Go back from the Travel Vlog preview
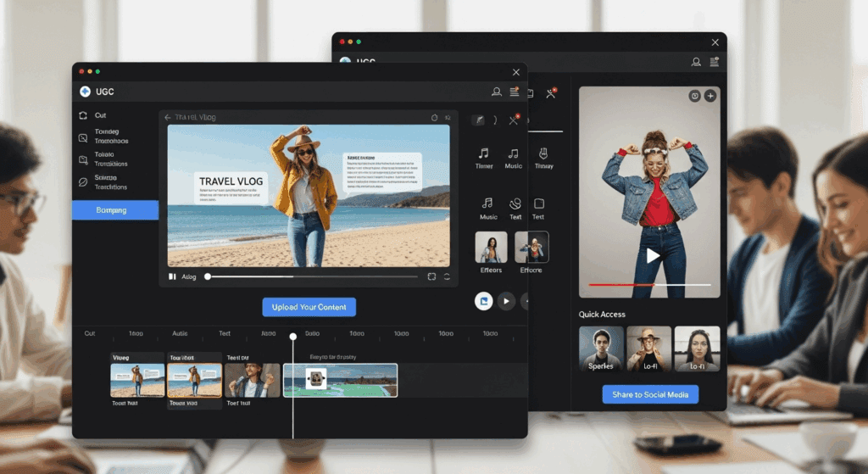 [x=167, y=117]
